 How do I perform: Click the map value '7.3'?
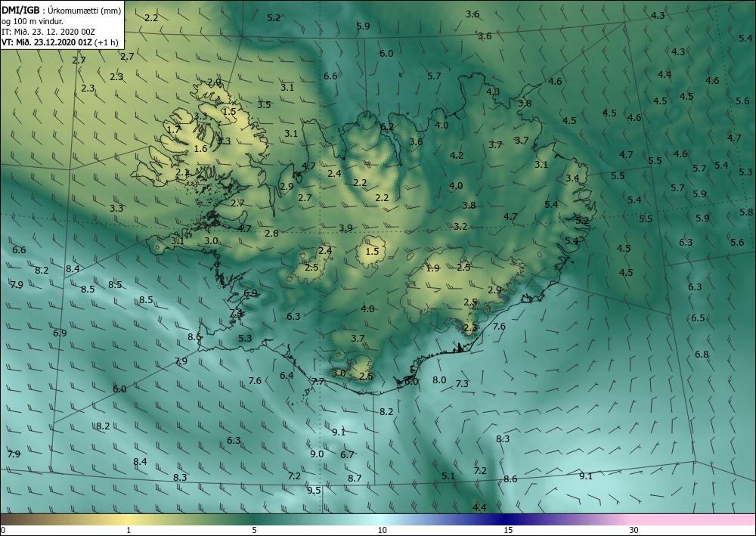[x=462, y=384]
